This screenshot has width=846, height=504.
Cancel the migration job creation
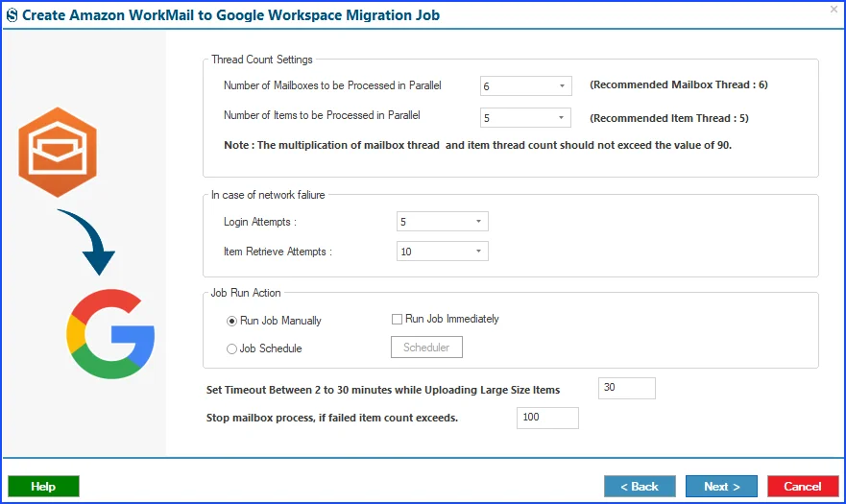(803, 486)
